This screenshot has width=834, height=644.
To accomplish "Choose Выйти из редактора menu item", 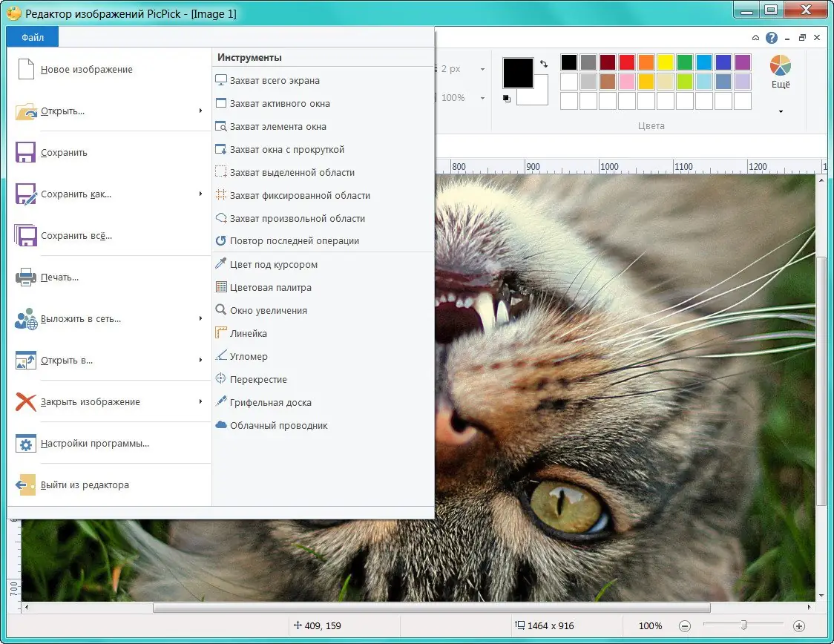I will (109, 485).
